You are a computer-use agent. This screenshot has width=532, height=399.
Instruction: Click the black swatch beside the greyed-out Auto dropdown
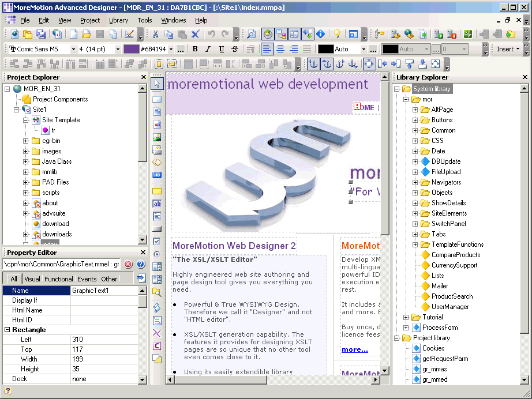click(390, 49)
